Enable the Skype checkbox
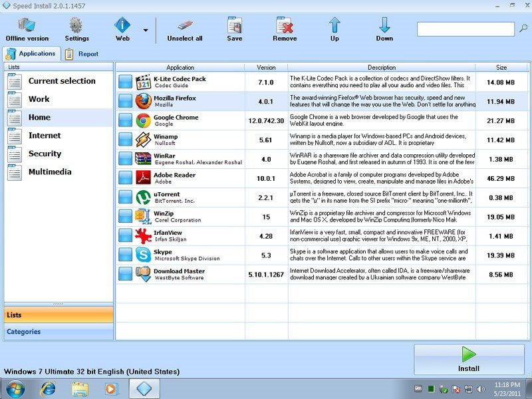 (x=125, y=255)
